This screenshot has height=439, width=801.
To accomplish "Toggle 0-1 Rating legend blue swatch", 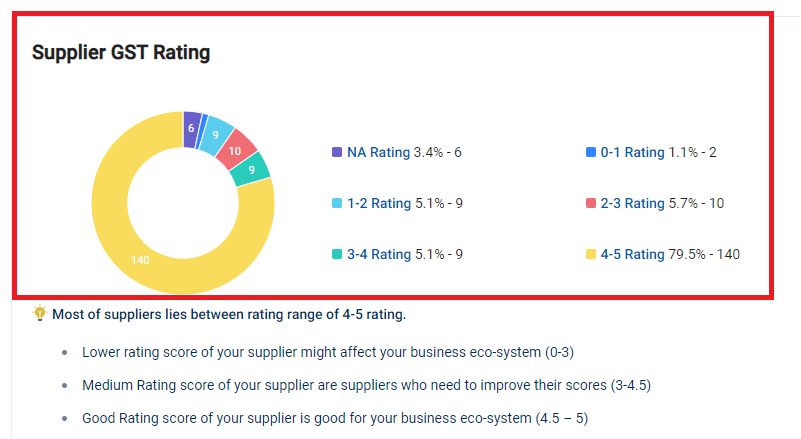I will [591, 152].
